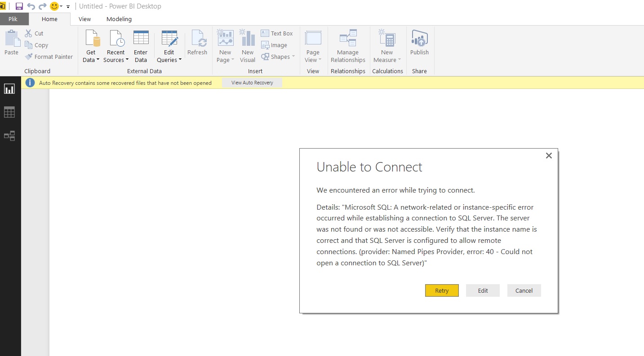Select the Format Painter tool
644x356 pixels.
pos(49,57)
